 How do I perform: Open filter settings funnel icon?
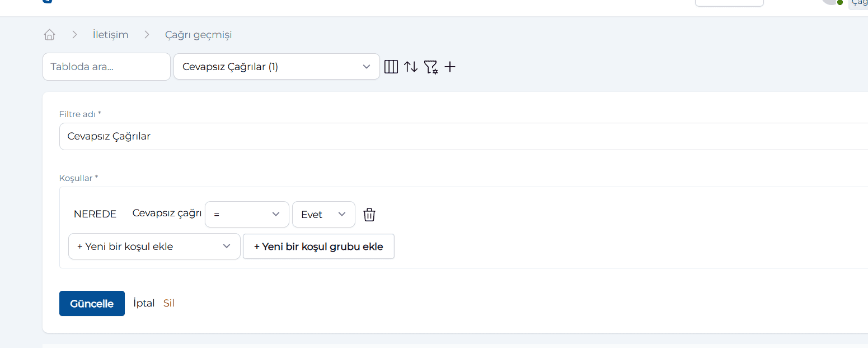(430, 67)
